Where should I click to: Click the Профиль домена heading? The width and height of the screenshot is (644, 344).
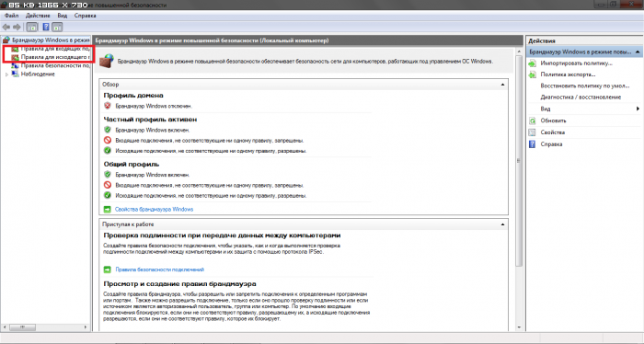133,96
